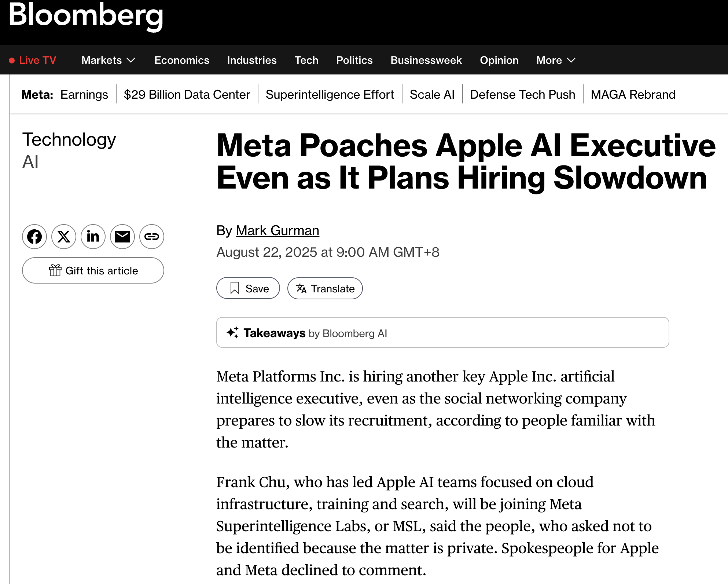Copy article link icon
728x584 pixels.
coord(152,237)
